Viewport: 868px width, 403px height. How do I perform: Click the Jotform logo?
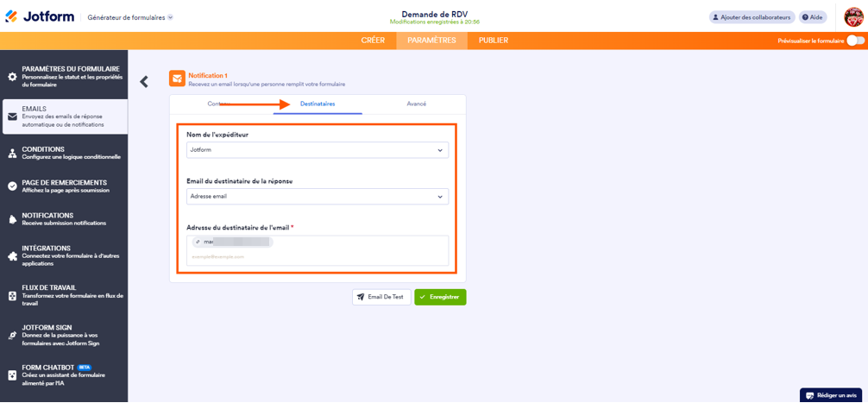[40, 16]
